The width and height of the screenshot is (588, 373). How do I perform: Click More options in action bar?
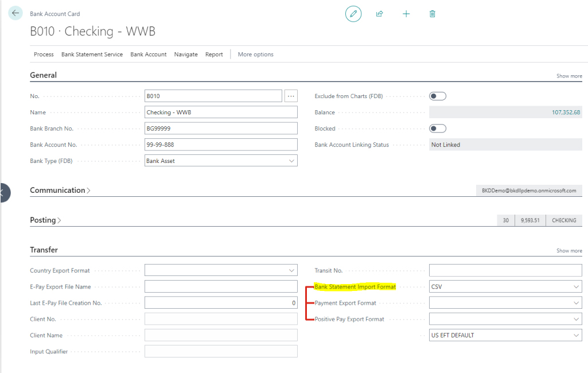[255, 55]
